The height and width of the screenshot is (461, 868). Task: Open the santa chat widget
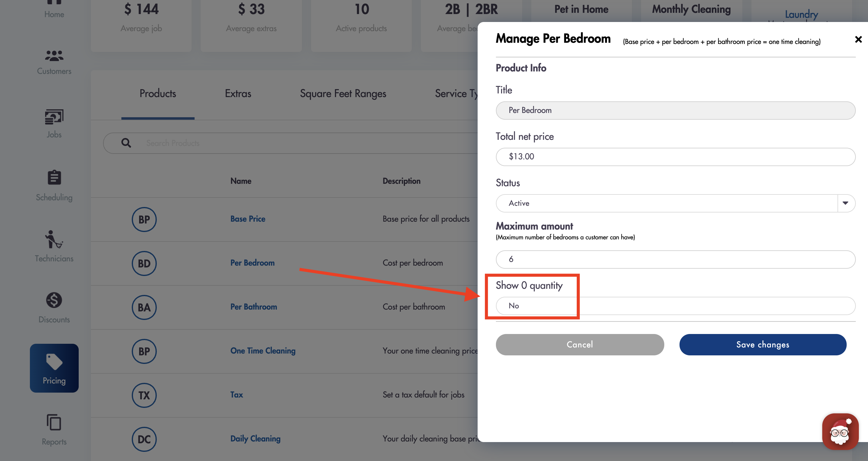pyautogui.click(x=840, y=432)
